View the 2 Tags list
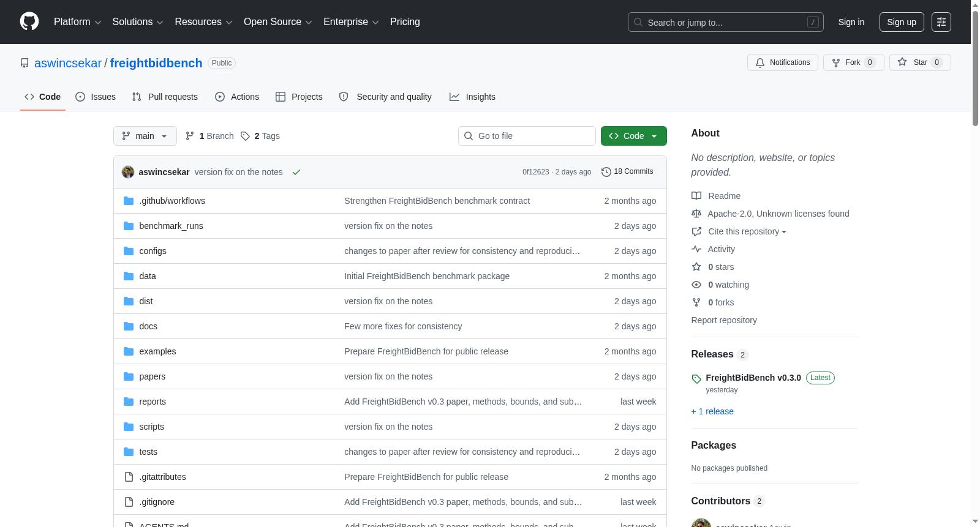The image size is (980, 527). tap(260, 136)
